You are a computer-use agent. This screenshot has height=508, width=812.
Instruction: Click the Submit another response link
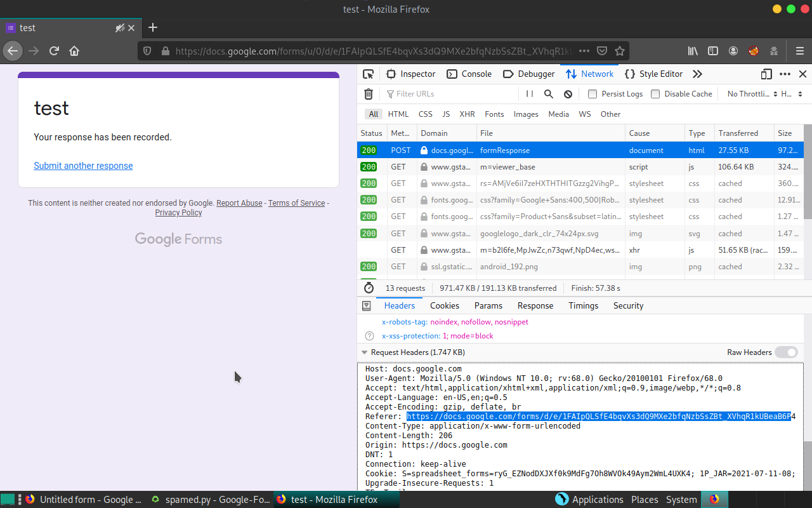pos(83,165)
